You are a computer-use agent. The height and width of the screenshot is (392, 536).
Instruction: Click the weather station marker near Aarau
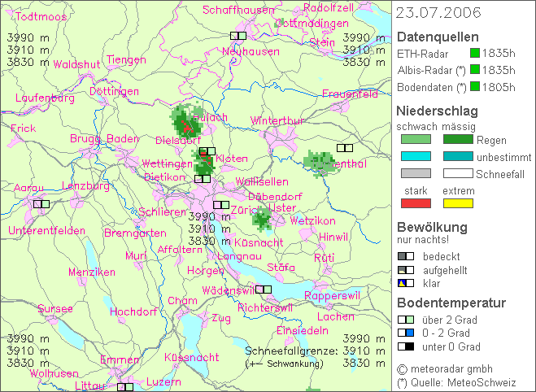[x=40, y=205]
